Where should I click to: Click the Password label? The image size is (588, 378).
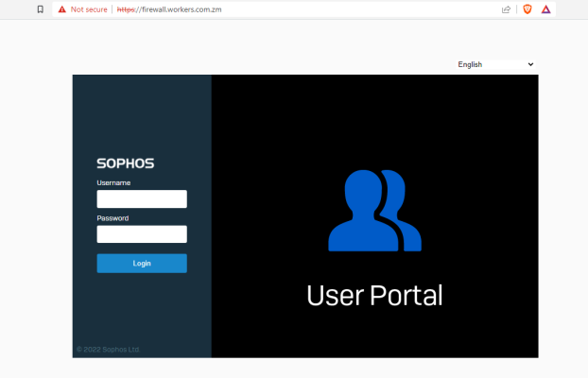pyautogui.click(x=112, y=218)
